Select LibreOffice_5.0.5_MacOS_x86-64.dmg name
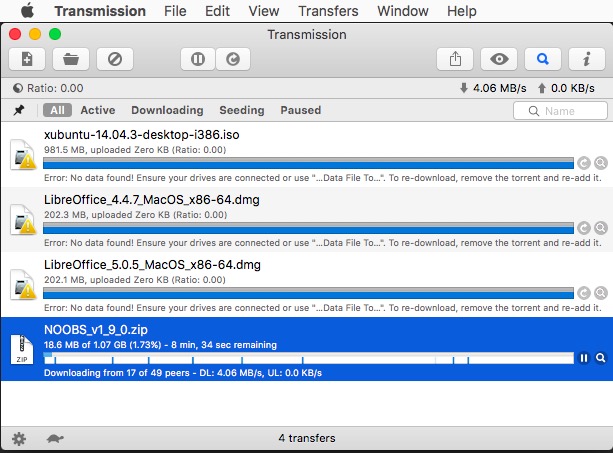The image size is (613, 453). pos(152,265)
